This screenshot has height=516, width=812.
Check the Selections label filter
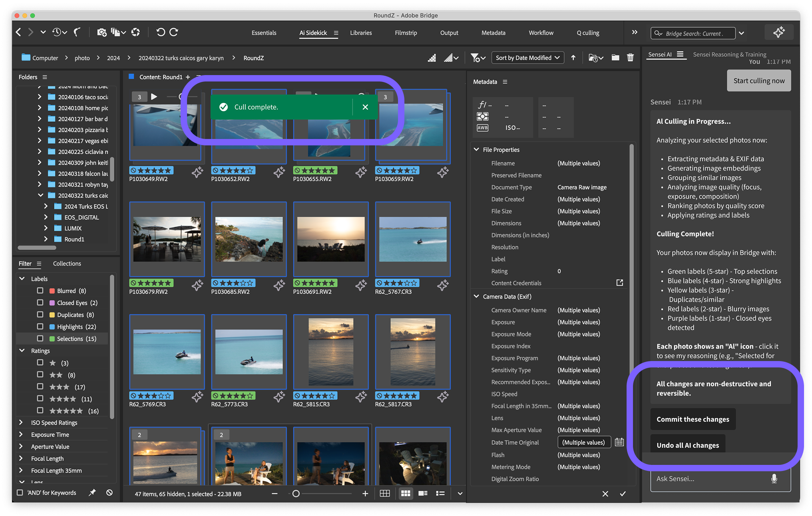(x=40, y=339)
